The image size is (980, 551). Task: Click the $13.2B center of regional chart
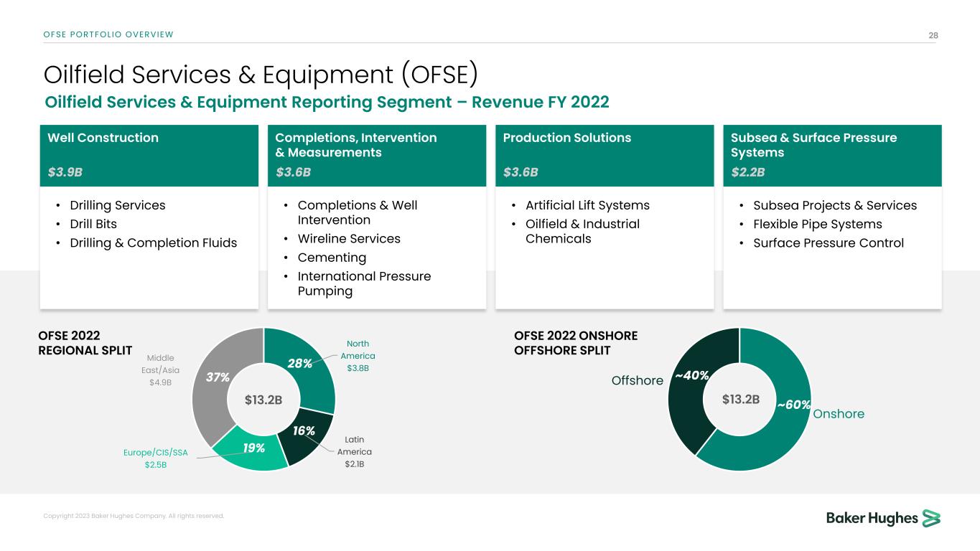263,400
